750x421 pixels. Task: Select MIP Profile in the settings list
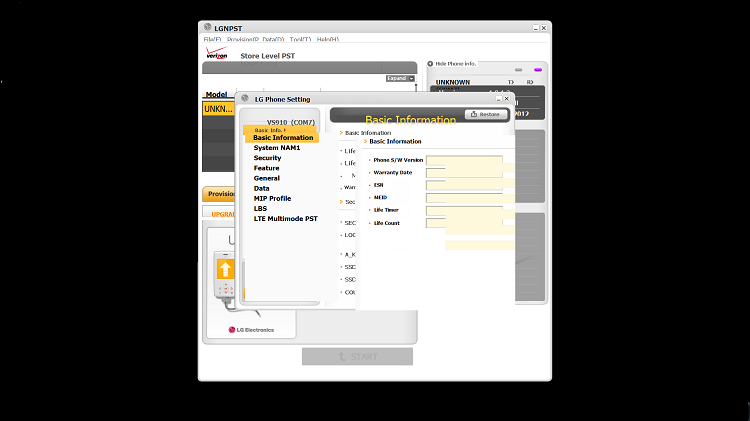(272, 198)
